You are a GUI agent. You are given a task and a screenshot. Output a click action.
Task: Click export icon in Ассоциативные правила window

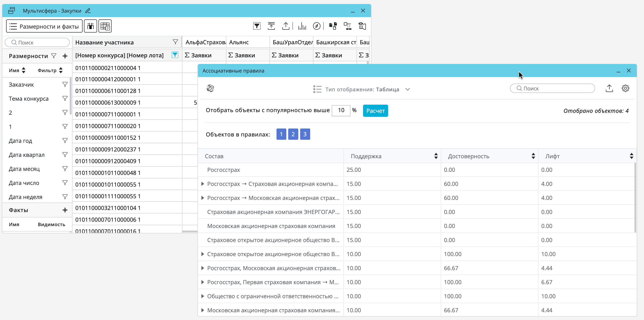tap(609, 88)
